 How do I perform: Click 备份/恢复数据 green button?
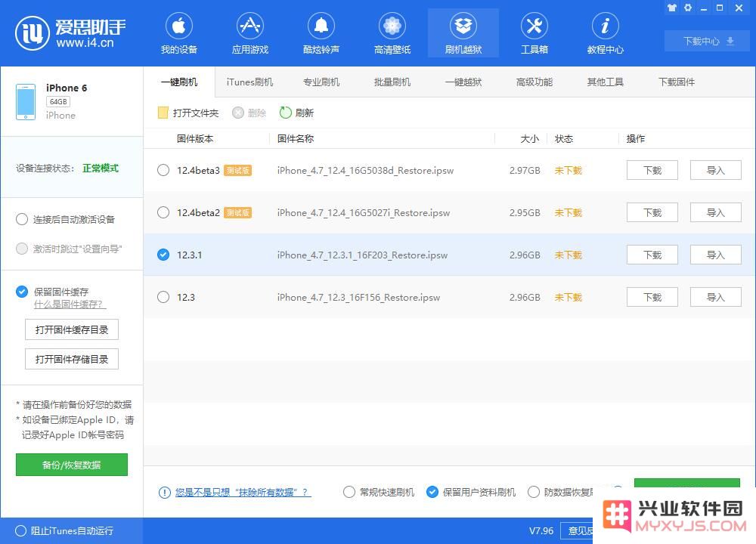[x=72, y=465]
